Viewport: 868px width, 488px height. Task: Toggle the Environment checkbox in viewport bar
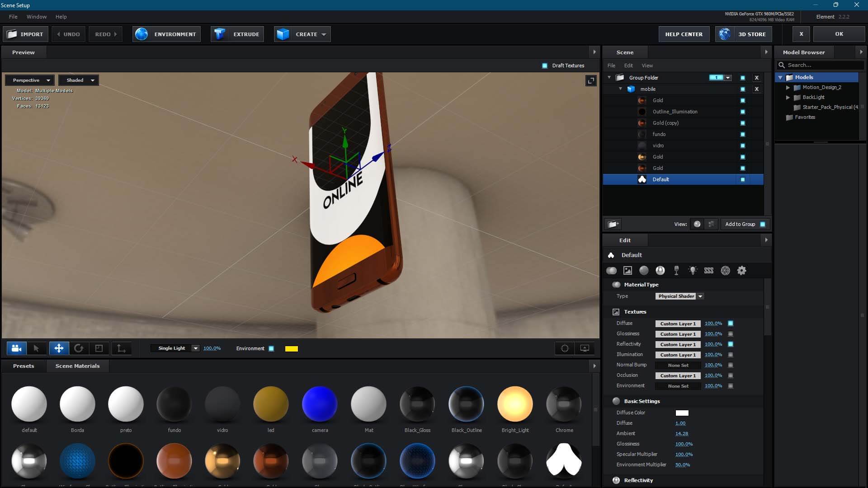point(271,348)
